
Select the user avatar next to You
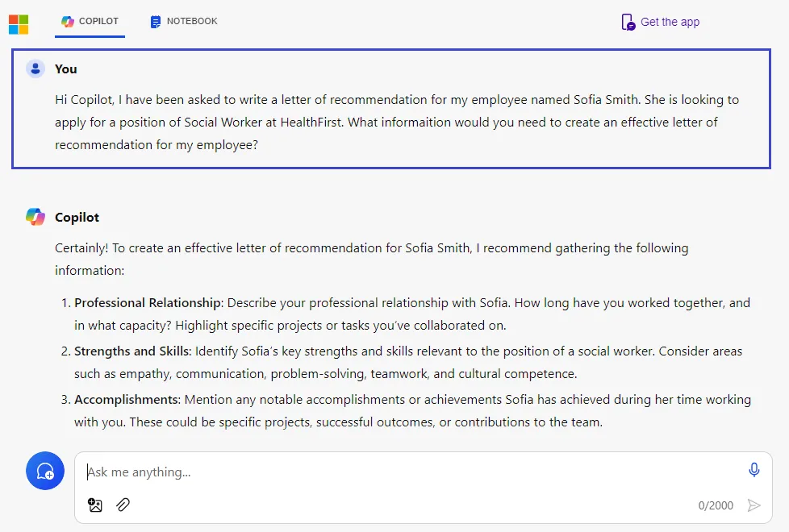tap(35, 69)
